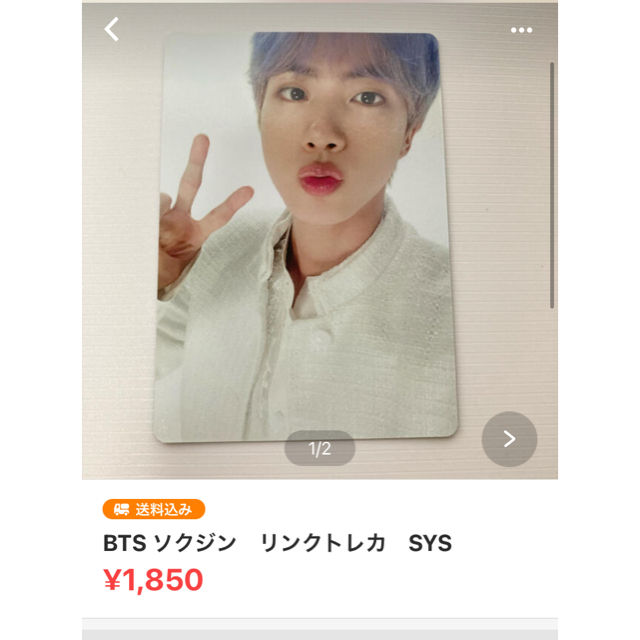The height and width of the screenshot is (640, 640).
Task: Click the beige background right of photocard
Action: pos(502,245)
